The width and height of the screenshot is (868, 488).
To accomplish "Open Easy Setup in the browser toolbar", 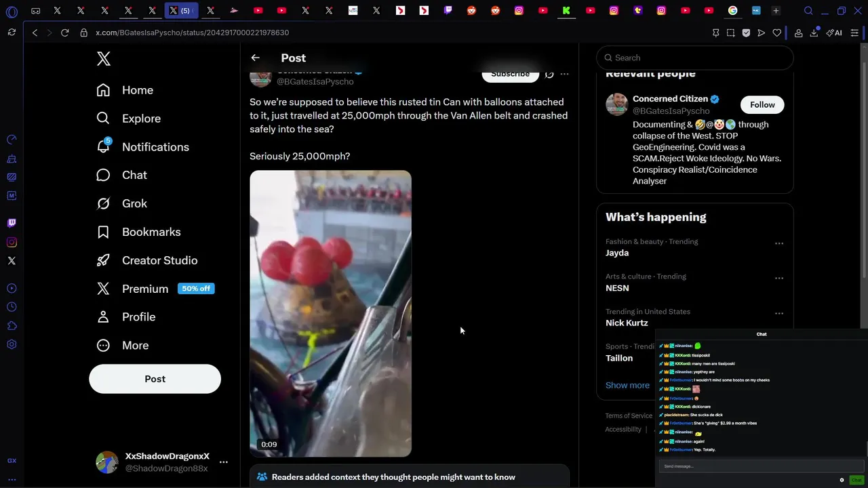I will 854,33.
